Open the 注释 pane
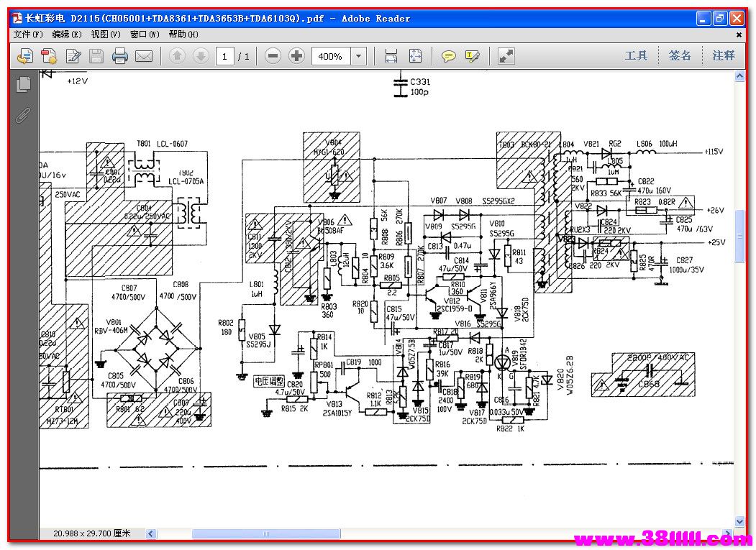This screenshot has height=550, width=756. [724, 56]
